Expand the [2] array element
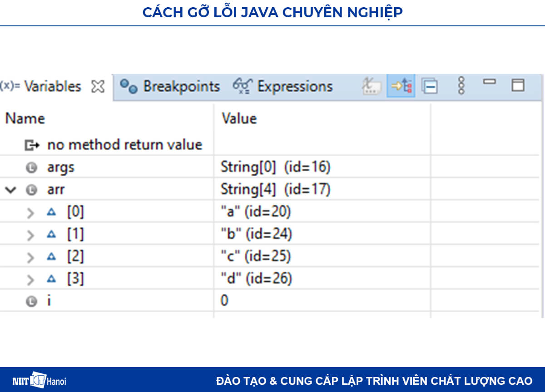 [31, 257]
